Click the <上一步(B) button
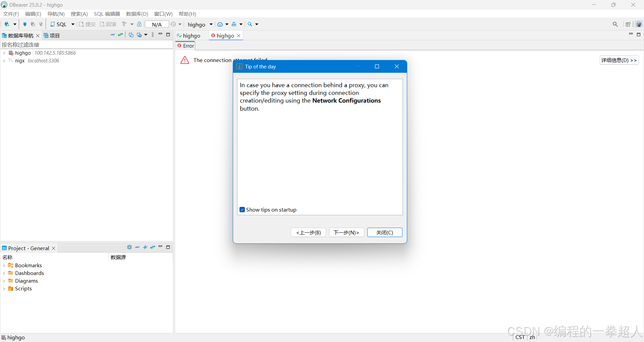Viewport: 644px width, 342px height. 309,232
